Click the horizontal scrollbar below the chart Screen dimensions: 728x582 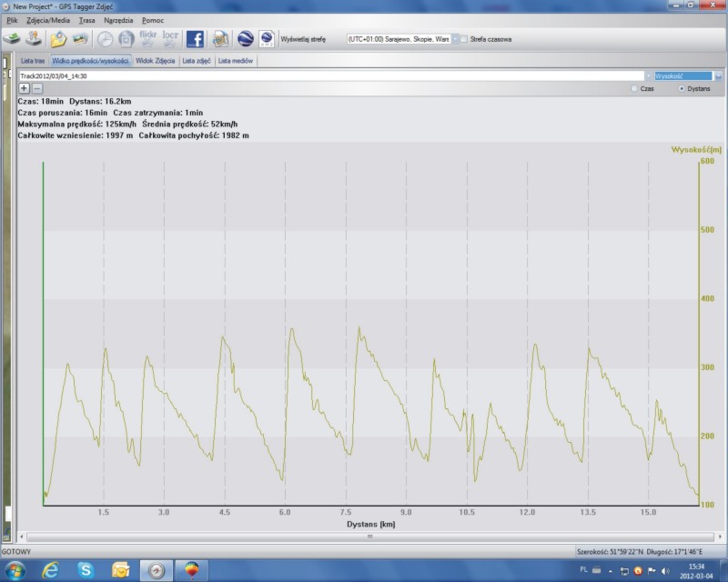[x=370, y=537]
